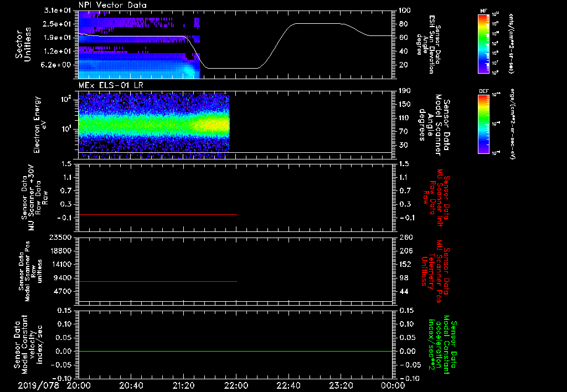Click the red scanner position data line
Image resolution: width=567 pixels, height=392 pixels.
158,281
